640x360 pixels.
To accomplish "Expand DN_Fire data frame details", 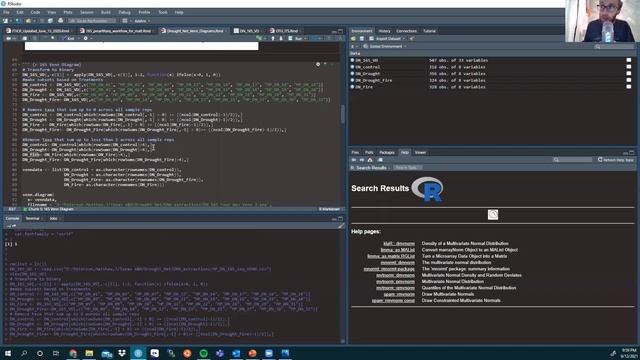I will [x=352, y=87].
